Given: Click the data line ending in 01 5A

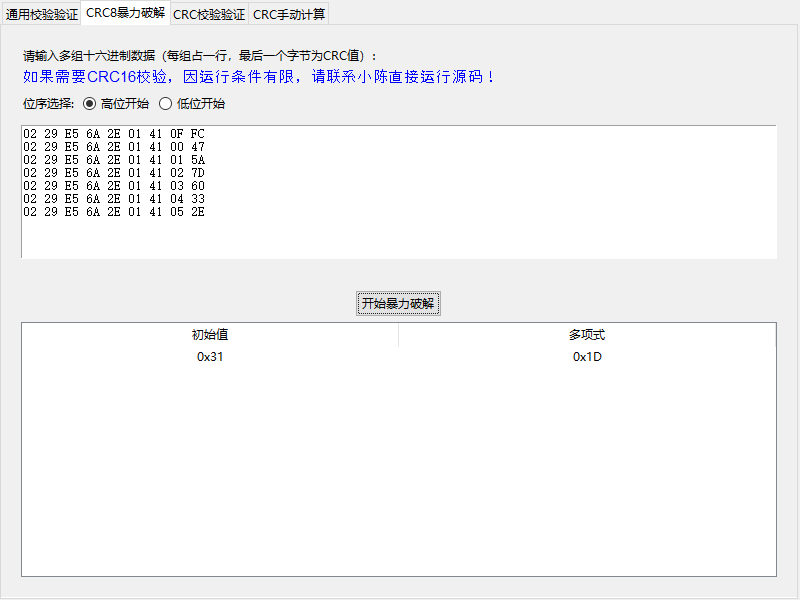Looking at the screenshot, I should coord(114,160).
